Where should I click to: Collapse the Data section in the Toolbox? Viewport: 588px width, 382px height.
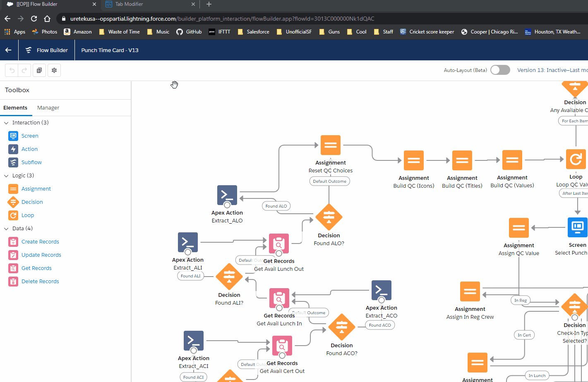(x=6, y=228)
